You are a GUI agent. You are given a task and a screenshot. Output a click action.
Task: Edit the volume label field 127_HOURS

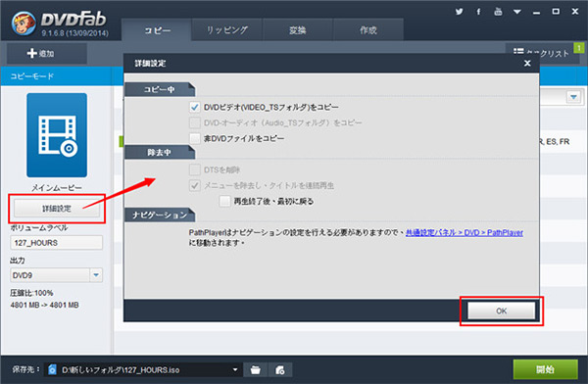pos(56,243)
